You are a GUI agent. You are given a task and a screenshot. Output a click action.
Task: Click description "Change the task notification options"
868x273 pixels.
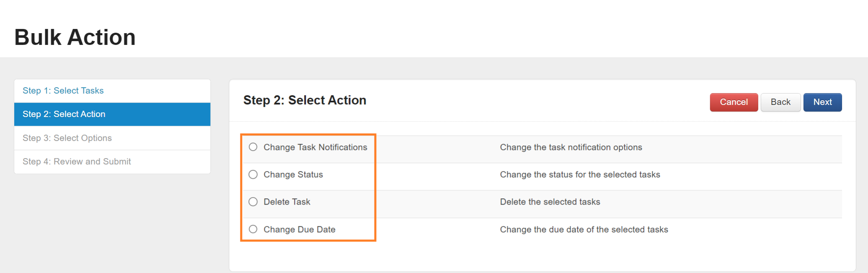tap(571, 147)
